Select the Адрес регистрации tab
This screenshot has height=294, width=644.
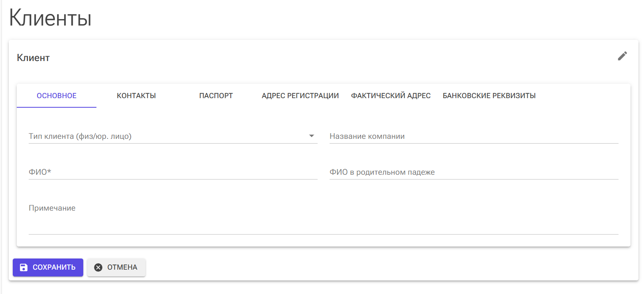point(300,96)
